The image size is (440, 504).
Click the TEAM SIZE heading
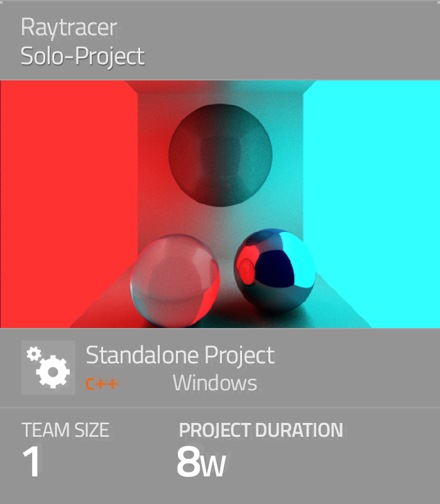[65, 430]
